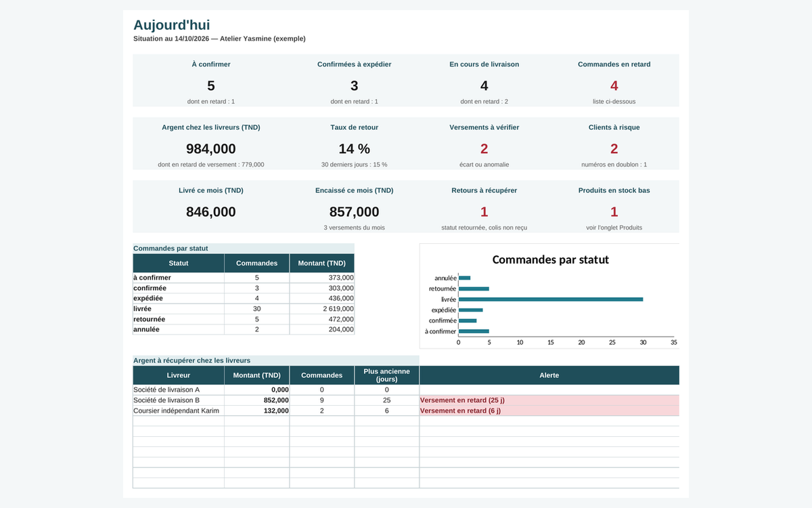Click the livrée bar in the chart
Image resolution: width=812 pixels, height=508 pixels.
pyautogui.click(x=551, y=299)
